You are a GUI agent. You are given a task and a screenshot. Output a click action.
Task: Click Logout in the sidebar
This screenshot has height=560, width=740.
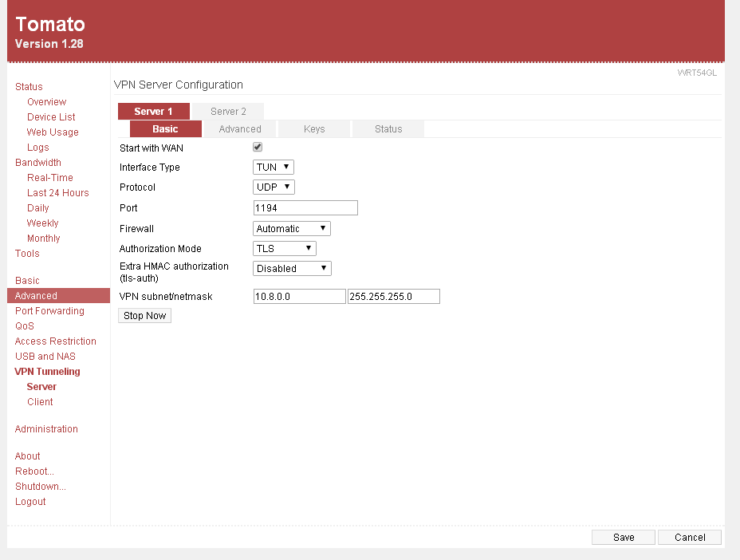30,502
